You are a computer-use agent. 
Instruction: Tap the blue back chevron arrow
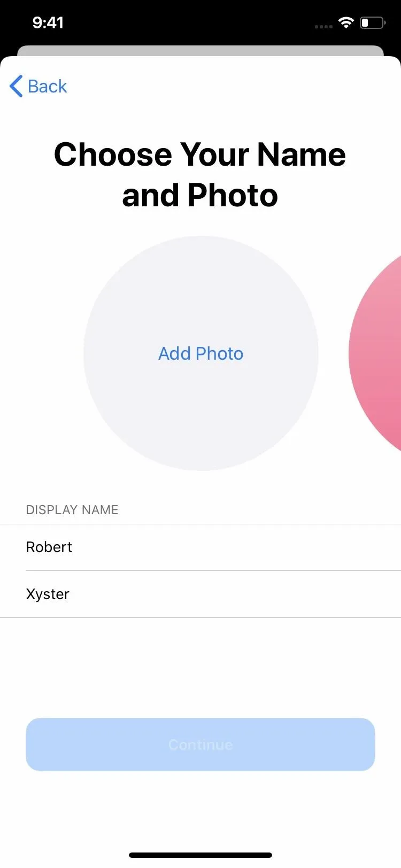point(16,86)
